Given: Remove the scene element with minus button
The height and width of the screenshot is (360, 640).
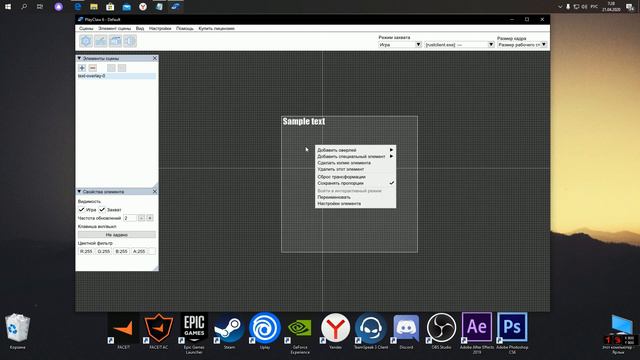Looking at the screenshot, I should pyautogui.click(x=93, y=68).
